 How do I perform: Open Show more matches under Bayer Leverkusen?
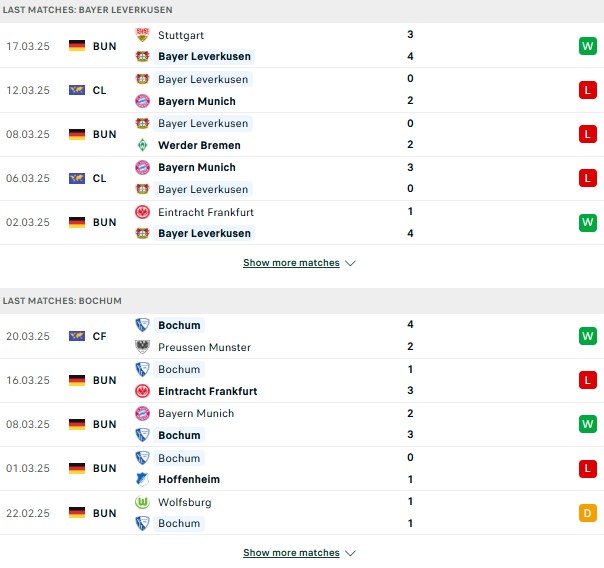[x=291, y=263]
